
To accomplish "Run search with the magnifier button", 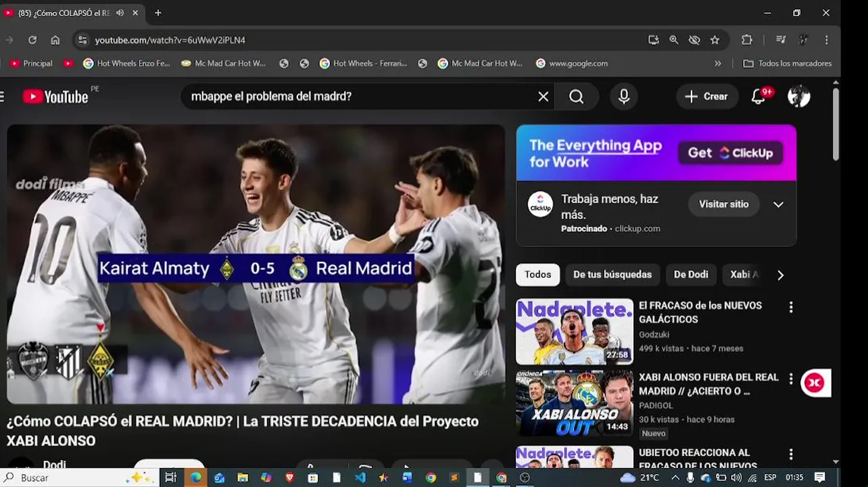I will [x=576, y=97].
